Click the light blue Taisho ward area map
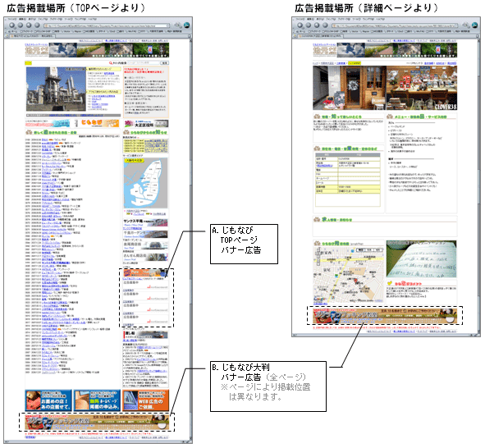Viewport: 485px width, 448px height. click(x=146, y=183)
